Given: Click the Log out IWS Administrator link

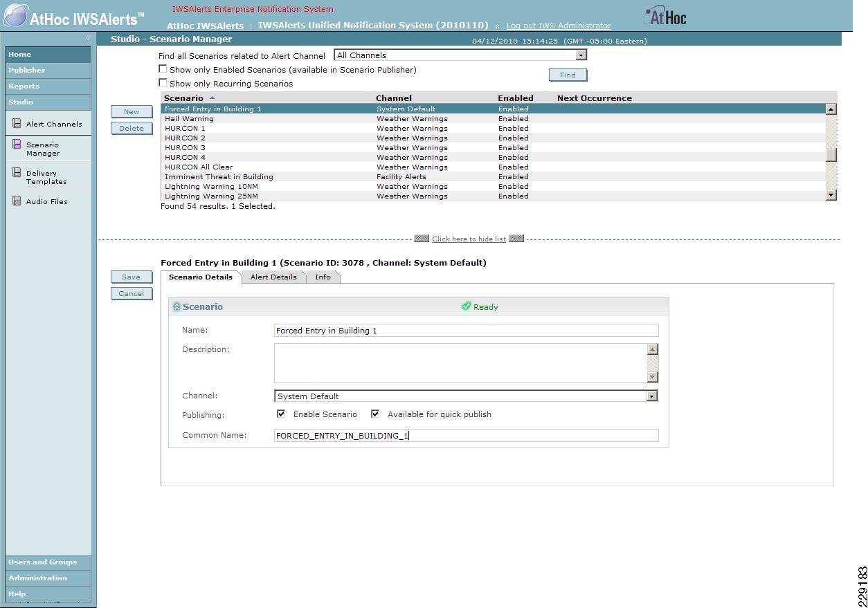Looking at the screenshot, I should point(559,26).
